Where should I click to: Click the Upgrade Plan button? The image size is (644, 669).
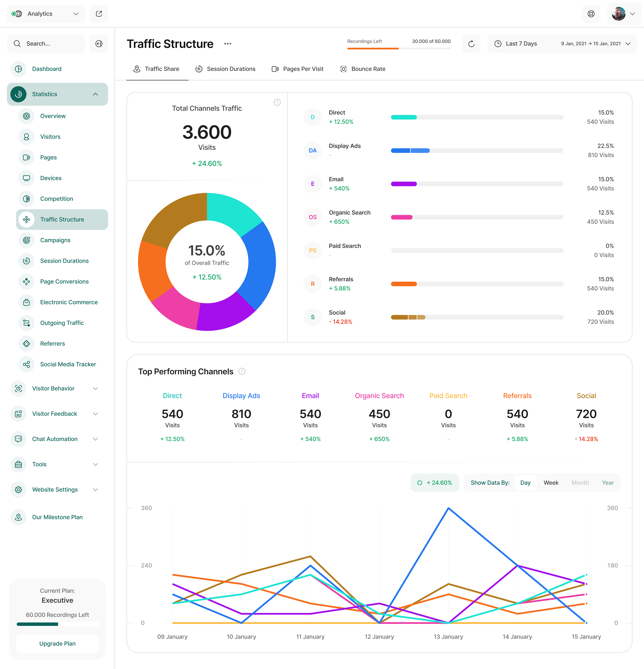tap(57, 644)
